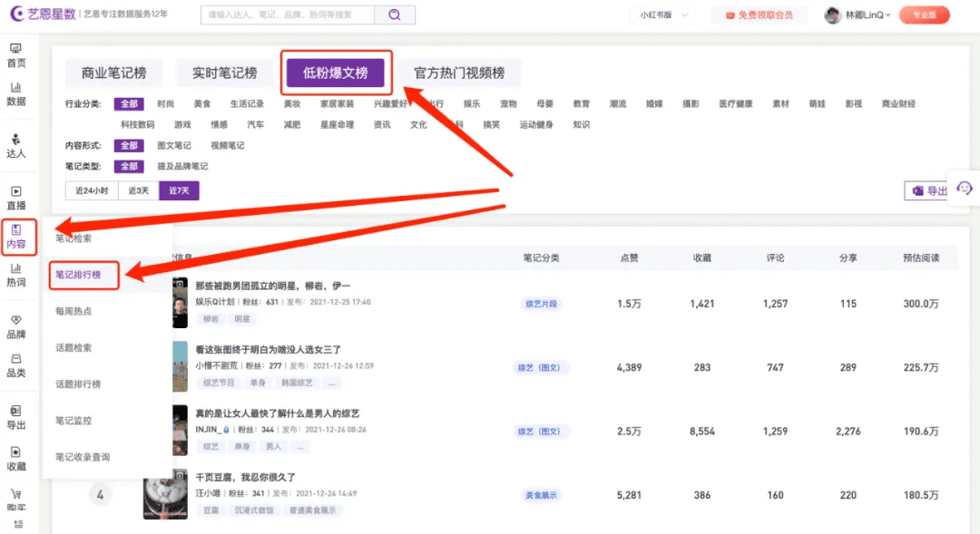Switch to the 商业笔记榜 tab
The height and width of the screenshot is (534, 980).
click(113, 73)
